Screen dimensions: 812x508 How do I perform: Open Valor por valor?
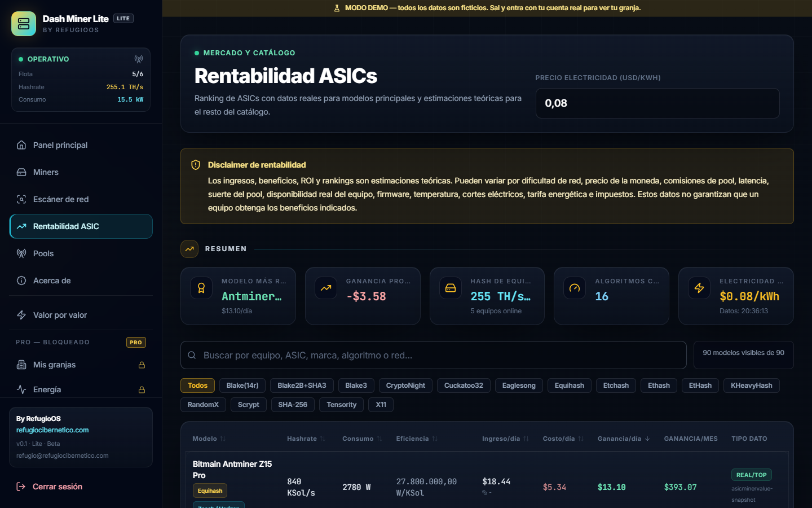tap(81, 315)
